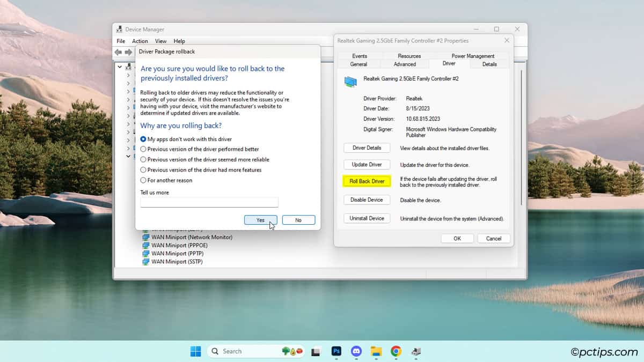This screenshot has width=644, height=362.
Task: Click the Update Driver button
Action: click(367, 164)
